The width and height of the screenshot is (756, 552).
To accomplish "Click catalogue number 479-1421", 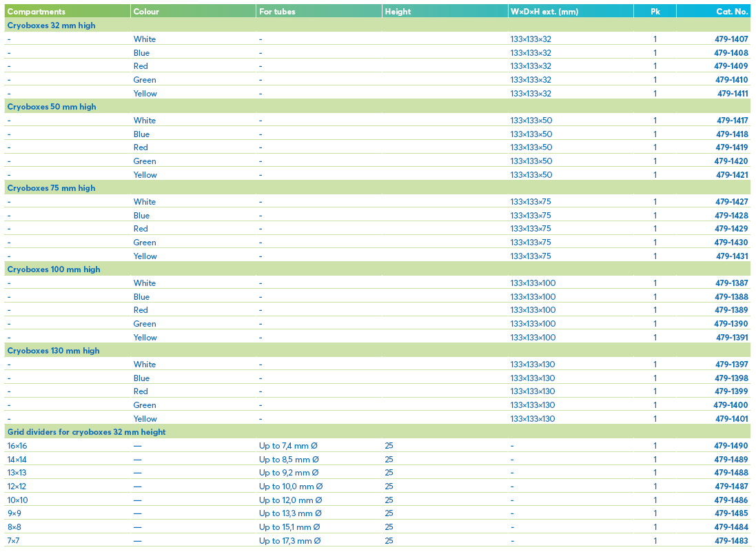I will pyautogui.click(x=732, y=175).
